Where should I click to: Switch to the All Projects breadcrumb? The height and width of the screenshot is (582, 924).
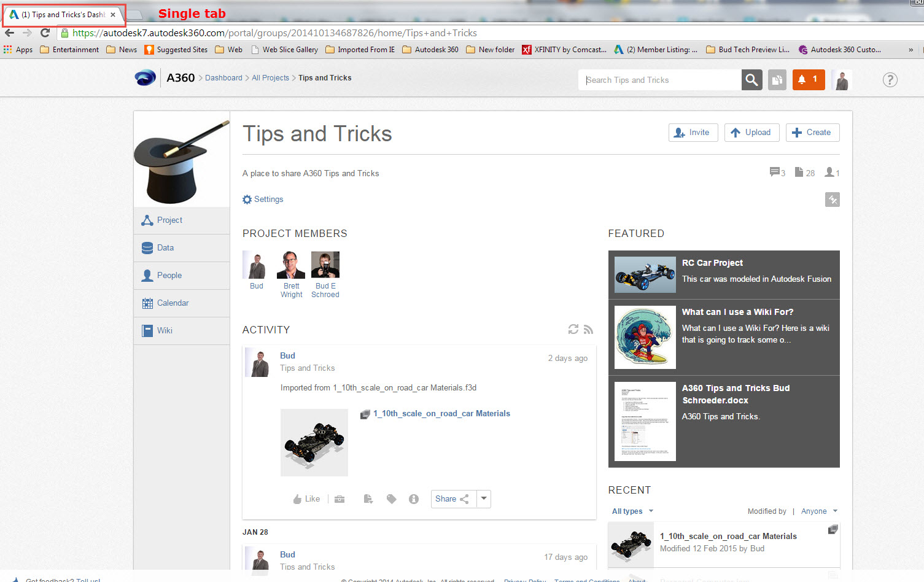tap(270, 77)
